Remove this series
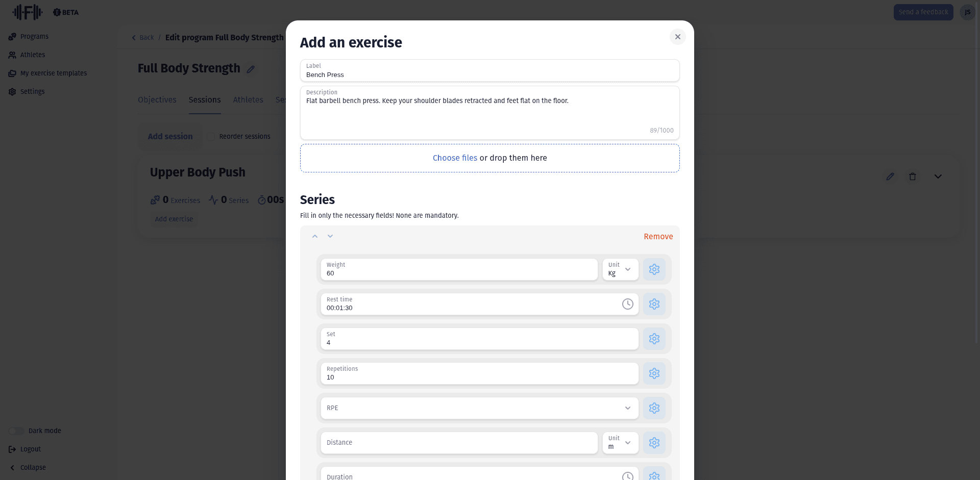Viewport: 980px width, 480px height. pyautogui.click(x=658, y=237)
